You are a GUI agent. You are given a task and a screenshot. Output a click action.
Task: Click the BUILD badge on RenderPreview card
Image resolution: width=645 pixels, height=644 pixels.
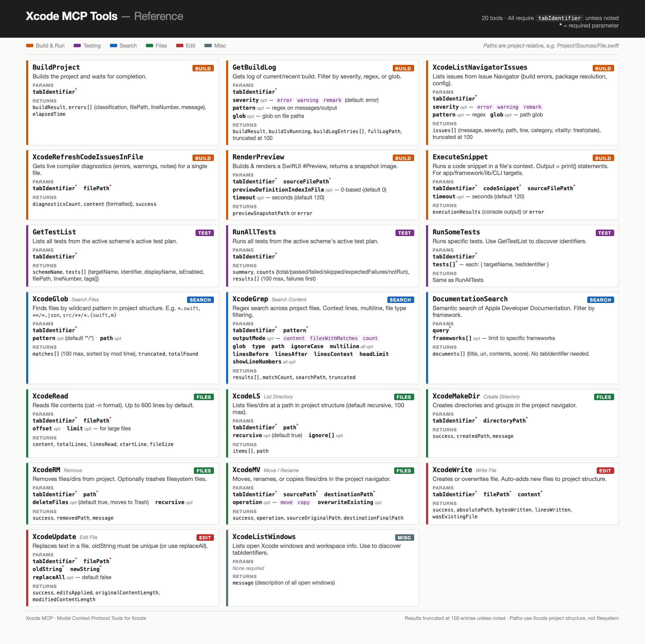click(x=403, y=158)
